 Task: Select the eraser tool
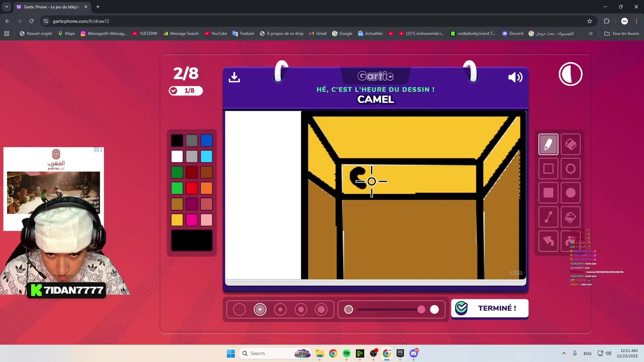pyautogui.click(x=571, y=145)
